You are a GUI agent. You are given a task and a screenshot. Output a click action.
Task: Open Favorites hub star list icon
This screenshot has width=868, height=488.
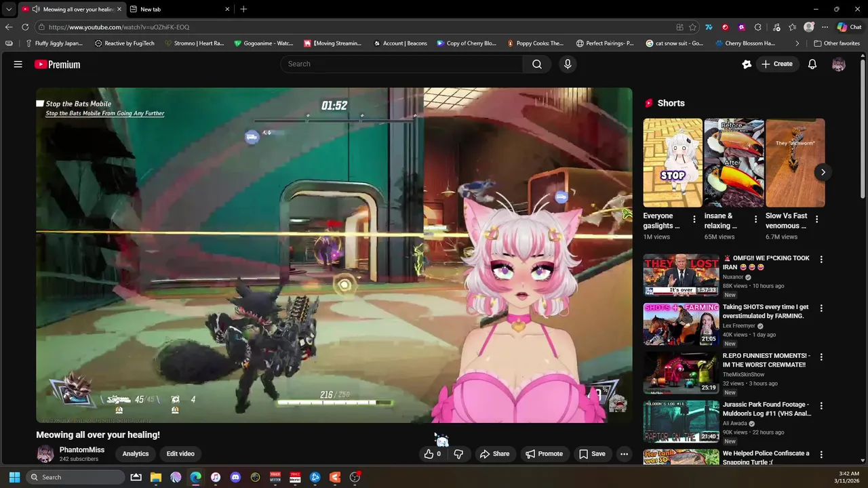point(791,27)
